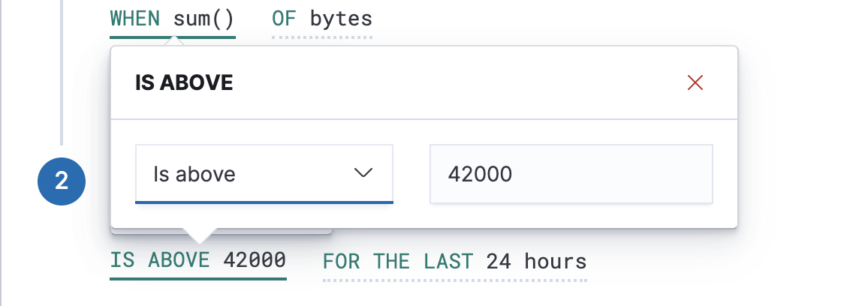
Task: Open the WHEN sum() expression
Action: coord(173,19)
